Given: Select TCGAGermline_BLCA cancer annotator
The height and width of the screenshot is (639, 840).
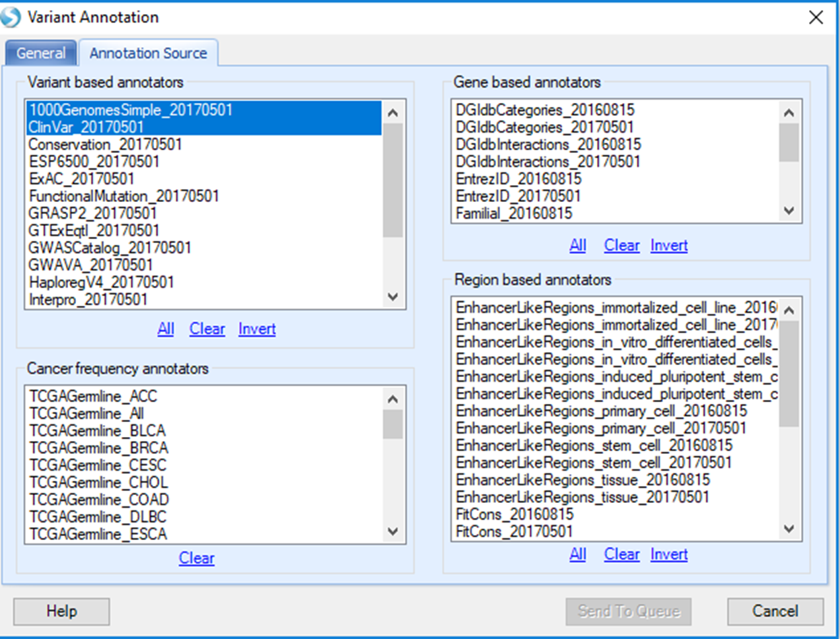Looking at the screenshot, I should (x=204, y=431).
